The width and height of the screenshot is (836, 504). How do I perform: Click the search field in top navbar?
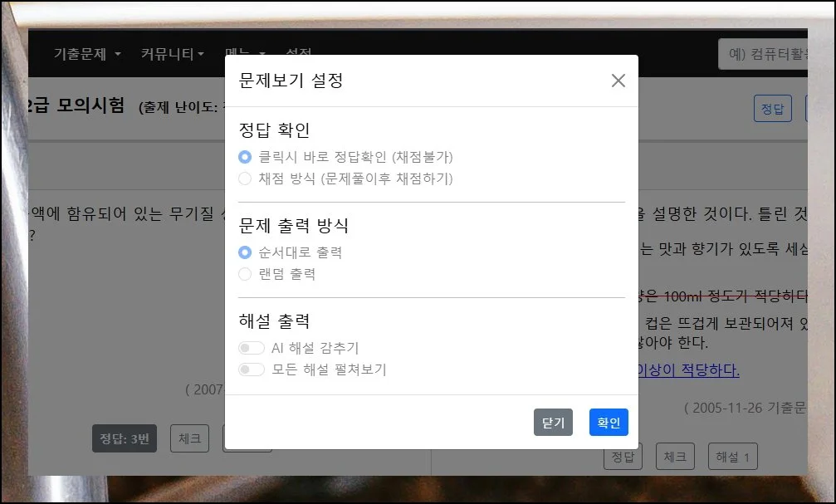762,54
